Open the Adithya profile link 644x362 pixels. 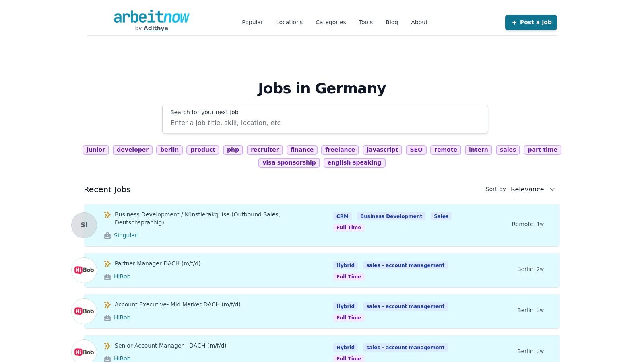click(155, 28)
